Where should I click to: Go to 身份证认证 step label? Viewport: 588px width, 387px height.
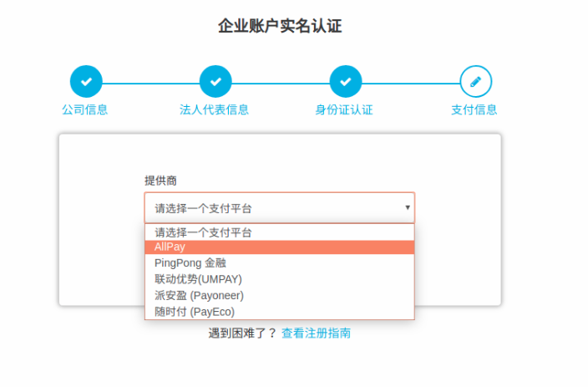344,109
